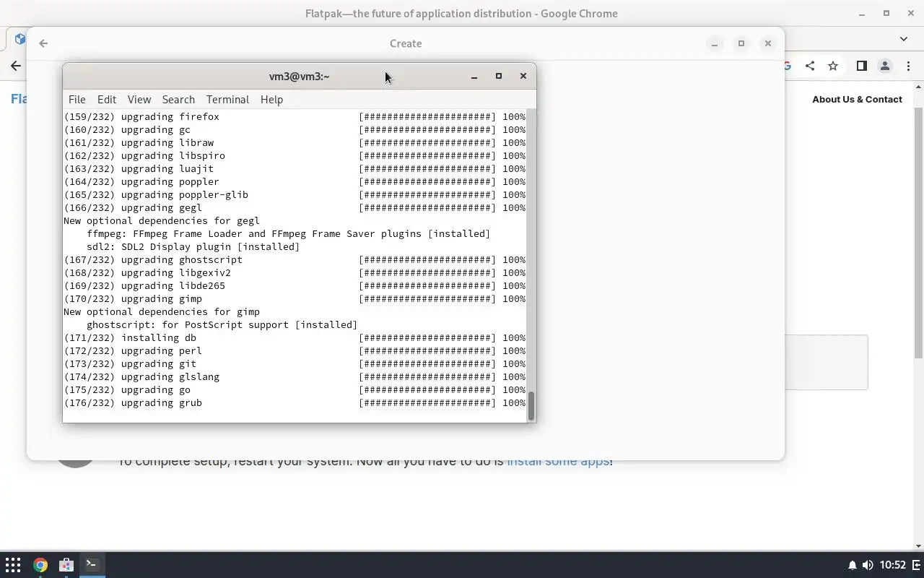Click the 'upgrading grub' terminal line
The width and height of the screenshot is (924, 578).
click(295, 403)
